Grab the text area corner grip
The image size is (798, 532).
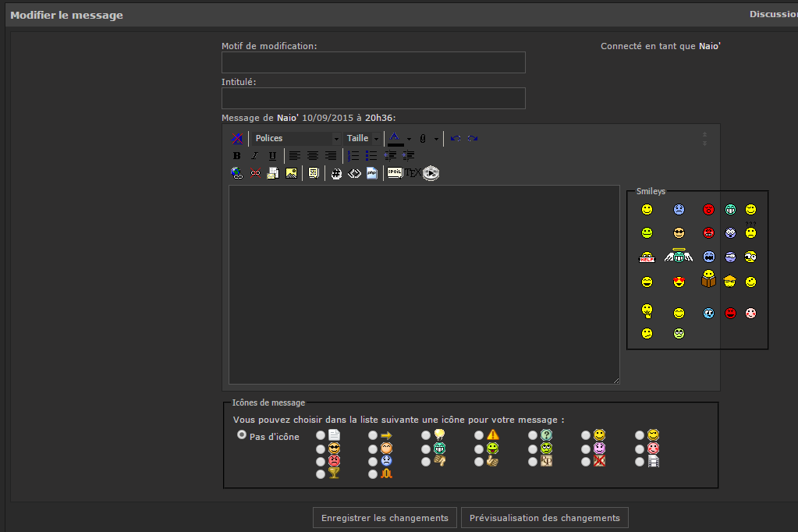point(616,381)
